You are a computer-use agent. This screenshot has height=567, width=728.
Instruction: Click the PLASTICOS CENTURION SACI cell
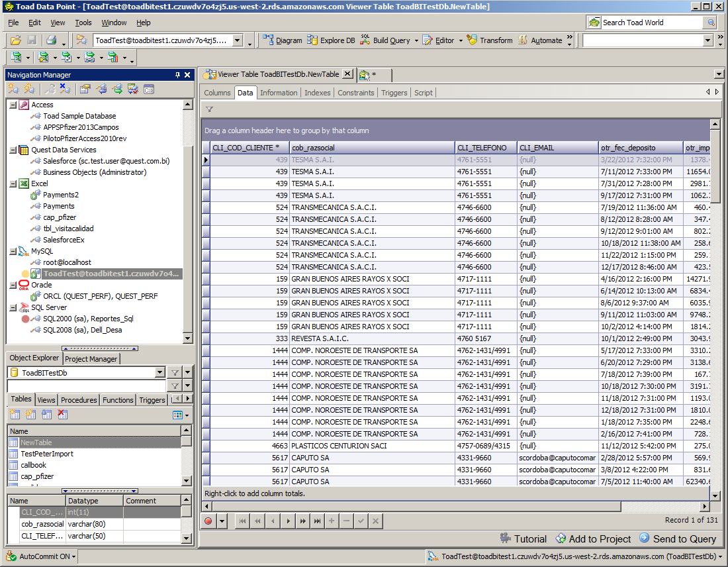coord(372,446)
